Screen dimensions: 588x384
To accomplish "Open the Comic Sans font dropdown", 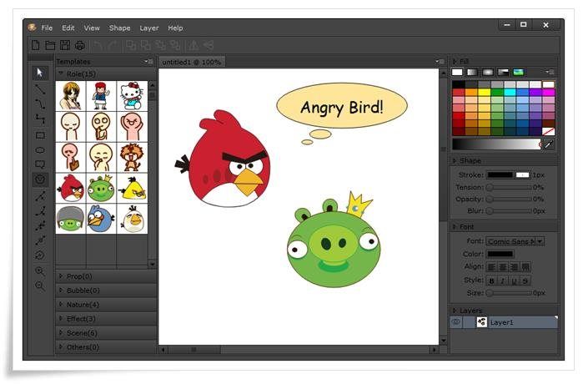I will [x=540, y=241].
